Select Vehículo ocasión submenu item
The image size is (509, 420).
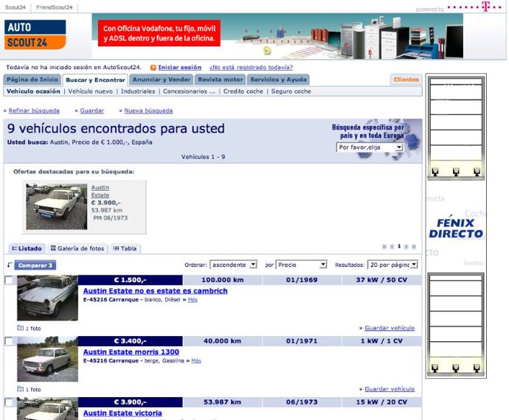pos(33,91)
